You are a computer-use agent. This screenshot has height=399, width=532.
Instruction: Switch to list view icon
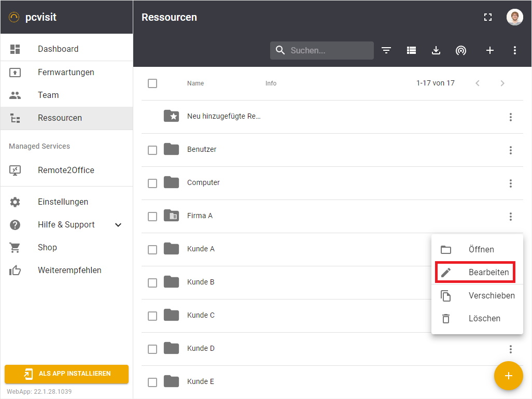click(x=411, y=50)
